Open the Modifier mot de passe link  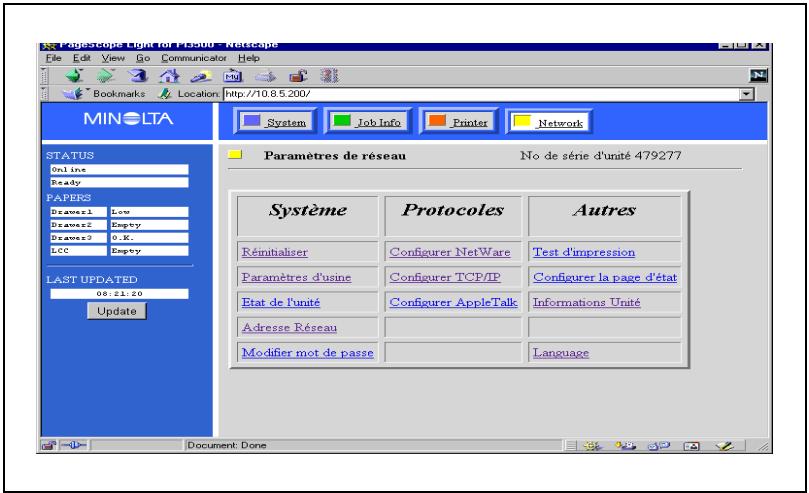[x=308, y=353]
